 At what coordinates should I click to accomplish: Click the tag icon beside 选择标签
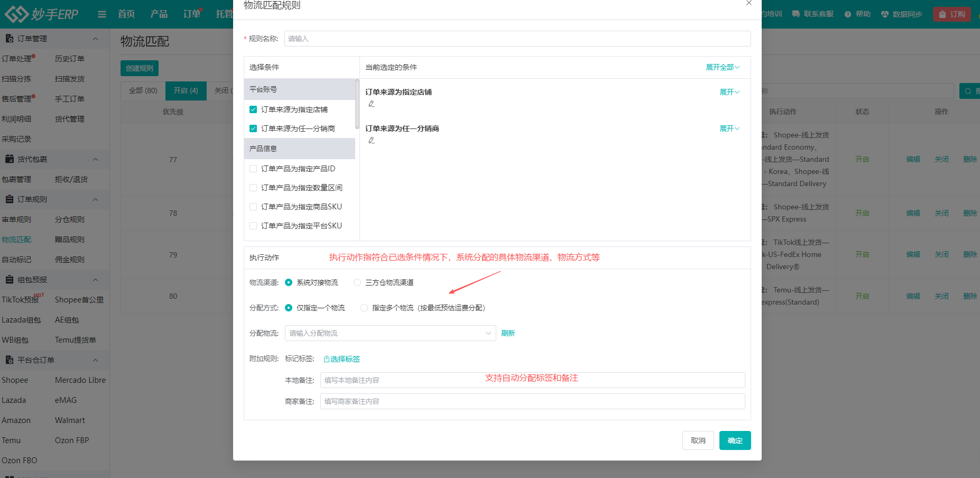coord(326,358)
